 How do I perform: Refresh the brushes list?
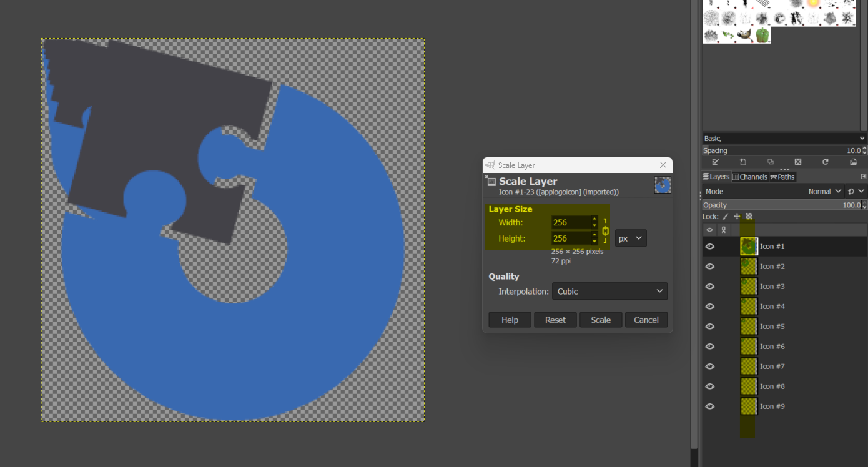pyautogui.click(x=826, y=162)
